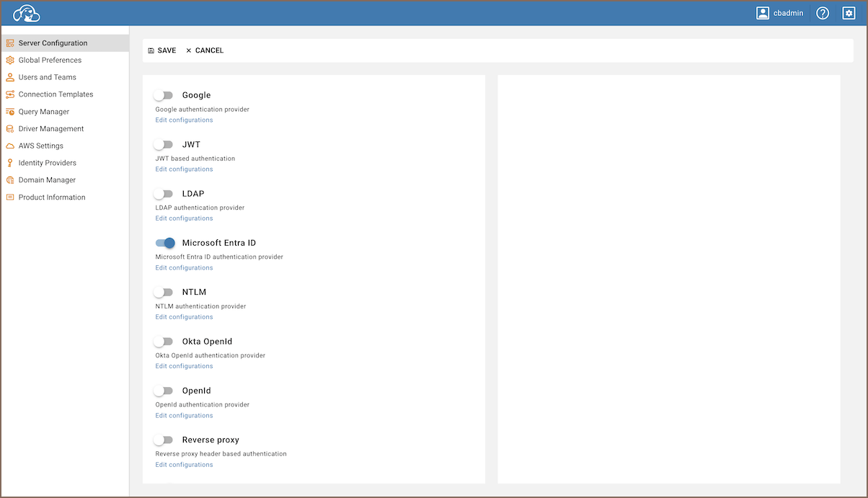Go to Driver Management section
The height and width of the screenshot is (498, 868).
(51, 129)
